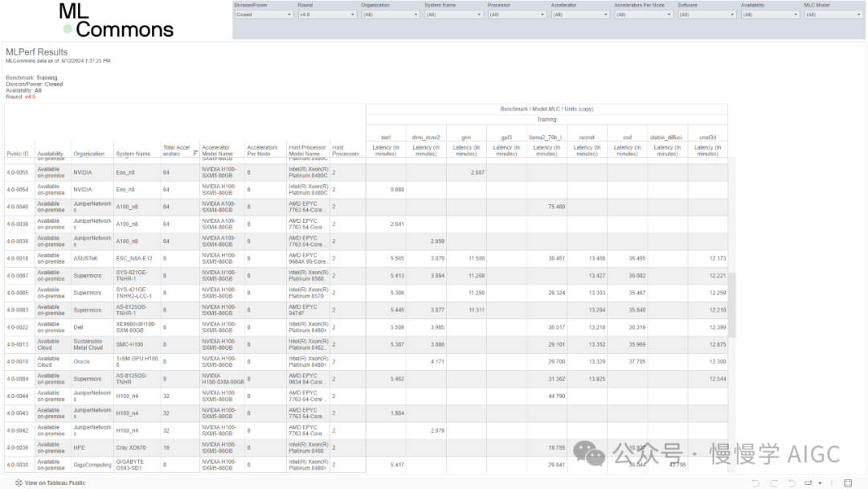
Task: Expand the System Name filter dropdown
Action: coord(453,14)
